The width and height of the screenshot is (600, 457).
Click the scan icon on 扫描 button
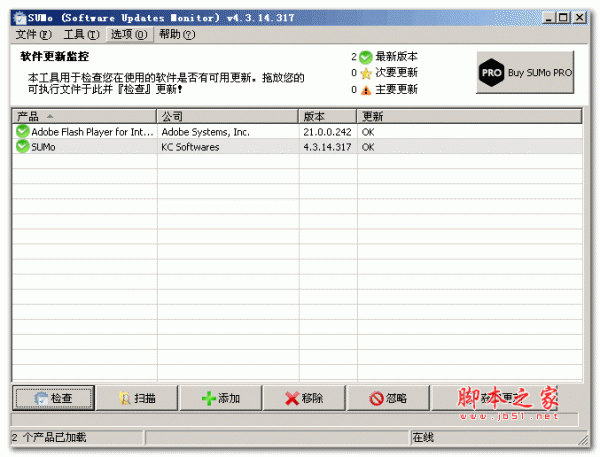(125, 398)
